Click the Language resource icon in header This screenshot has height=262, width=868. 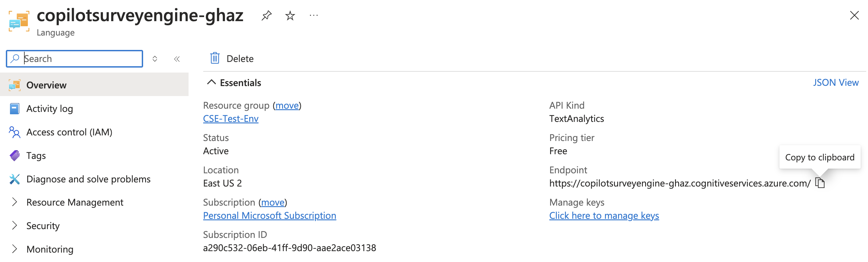tap(19, 21)
